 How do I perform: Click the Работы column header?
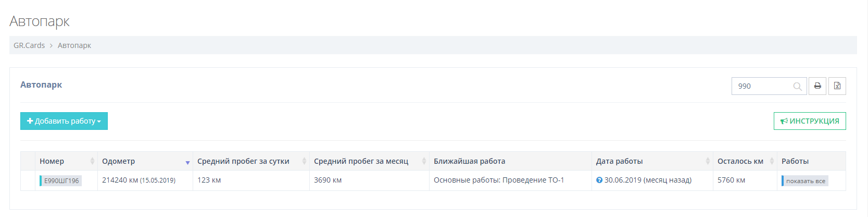coord(795,161)
